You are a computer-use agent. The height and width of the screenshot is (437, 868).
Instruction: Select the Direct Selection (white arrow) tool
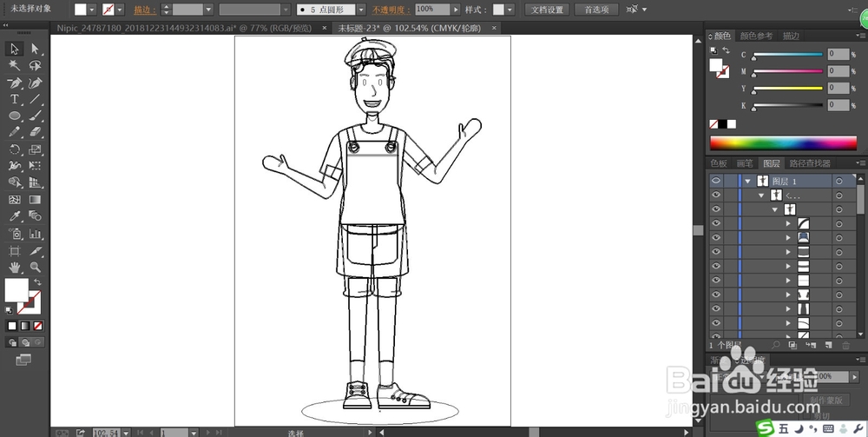(36, 49)
